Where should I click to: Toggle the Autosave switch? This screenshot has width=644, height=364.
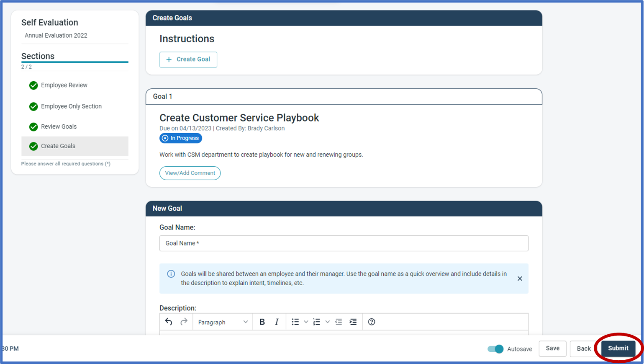(495, 349)
